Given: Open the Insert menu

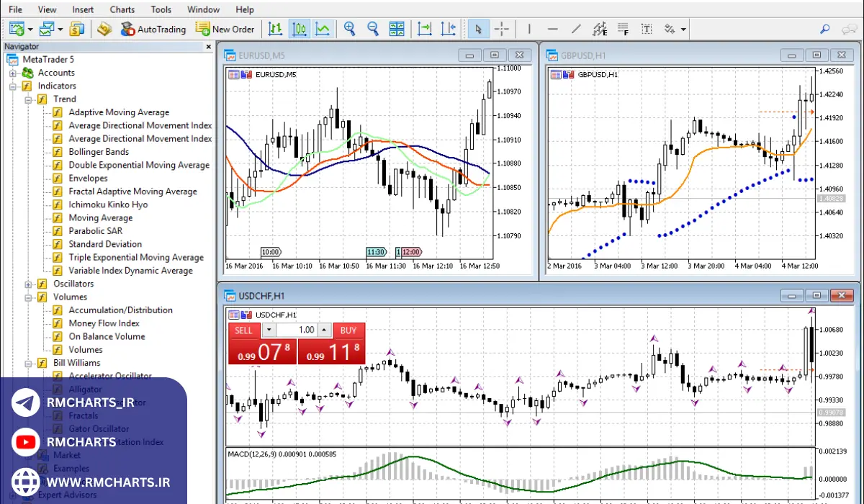Looking at the screenshot, I should point(83,9).
